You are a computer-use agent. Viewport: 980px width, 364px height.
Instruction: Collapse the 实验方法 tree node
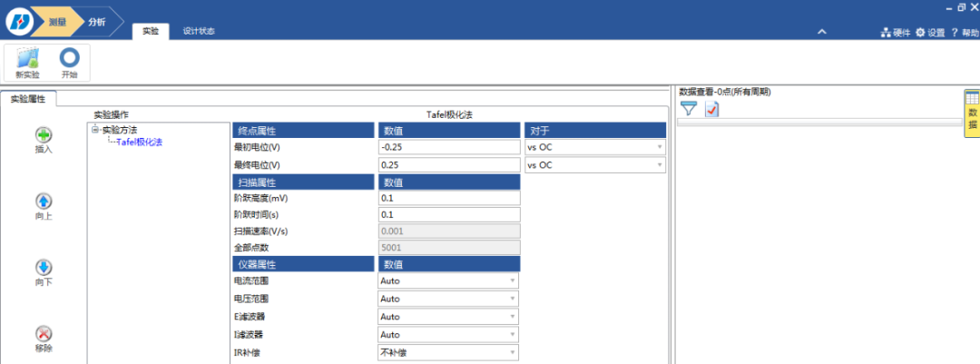[x=94, y=130]
